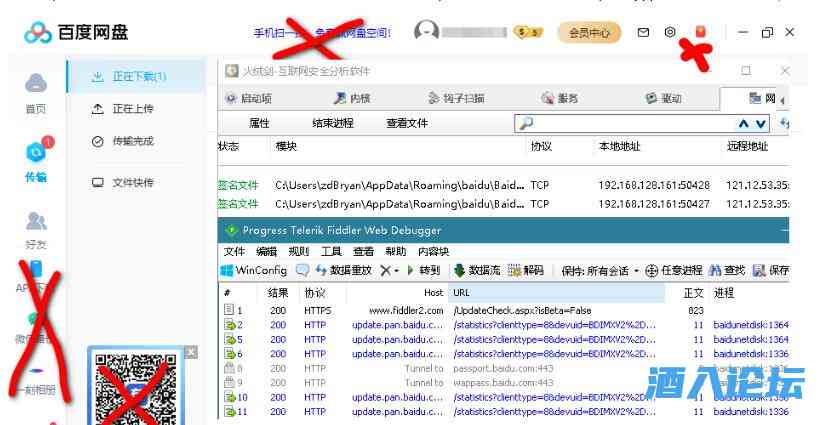Open the 会员中心 member center button
Viewport: 819px width, 425px height.
tap(589, 33)
